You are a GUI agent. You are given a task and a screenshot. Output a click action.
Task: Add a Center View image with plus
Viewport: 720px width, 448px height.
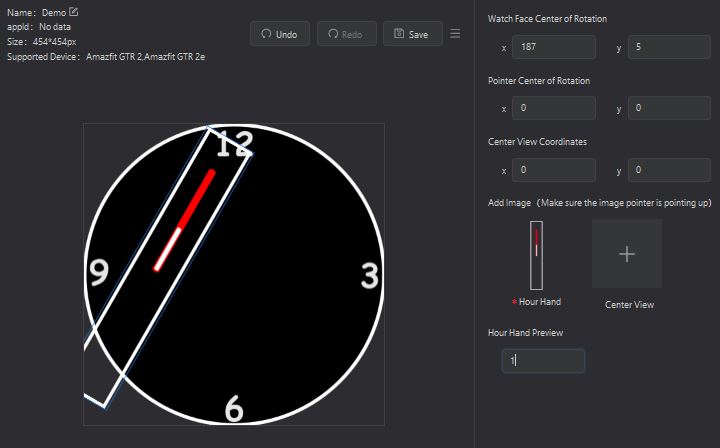[x=627, y=254]
